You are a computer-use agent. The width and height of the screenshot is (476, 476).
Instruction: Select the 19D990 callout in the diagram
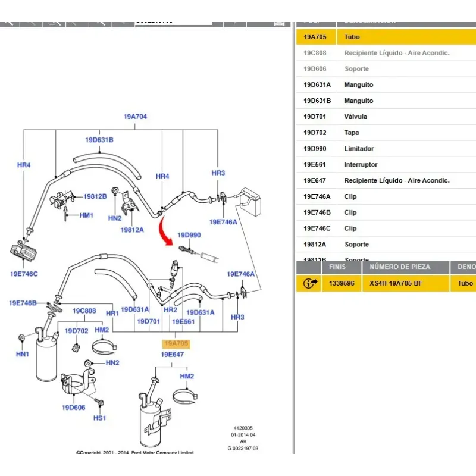point(189,235)
